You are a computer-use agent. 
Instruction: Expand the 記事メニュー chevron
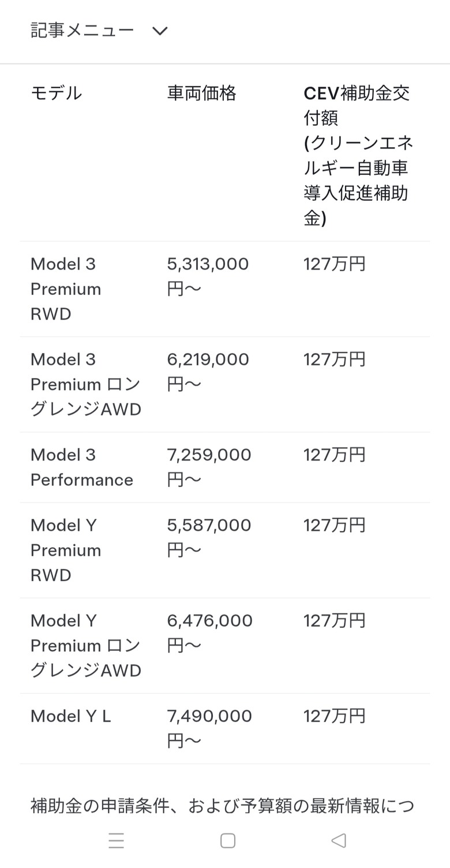160,31
